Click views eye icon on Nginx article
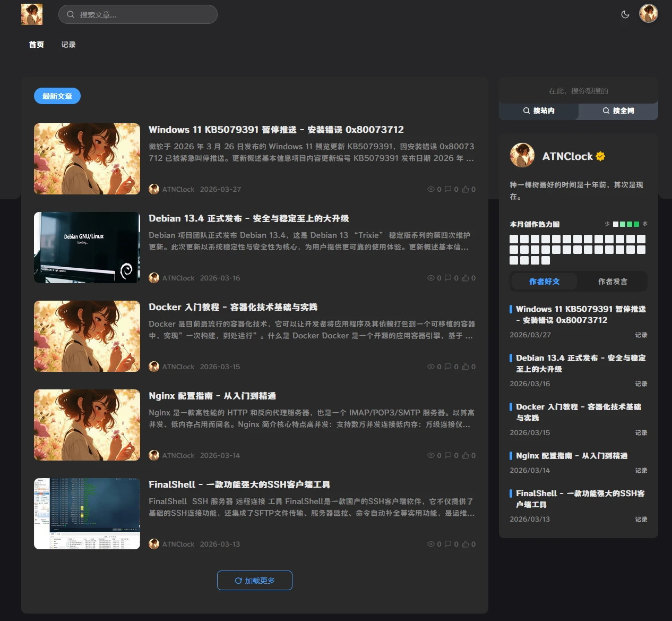Screen dimensions: 672x621 [431, 455]
